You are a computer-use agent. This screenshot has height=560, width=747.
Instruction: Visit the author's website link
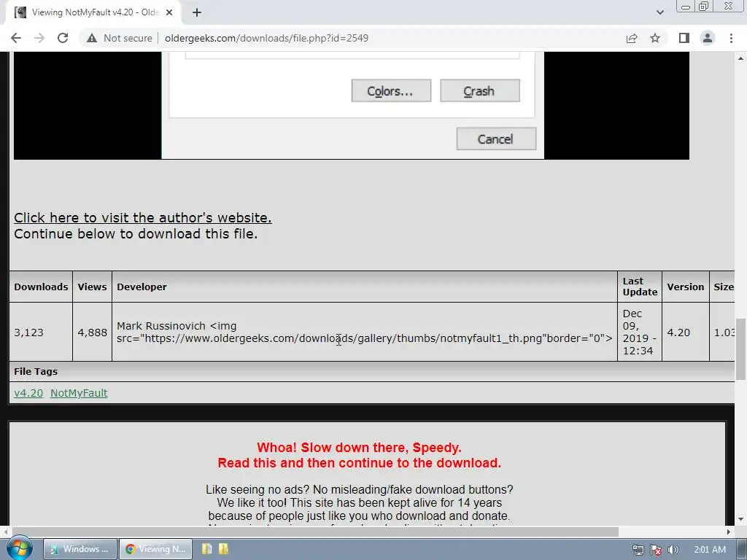tap(142, 217)
